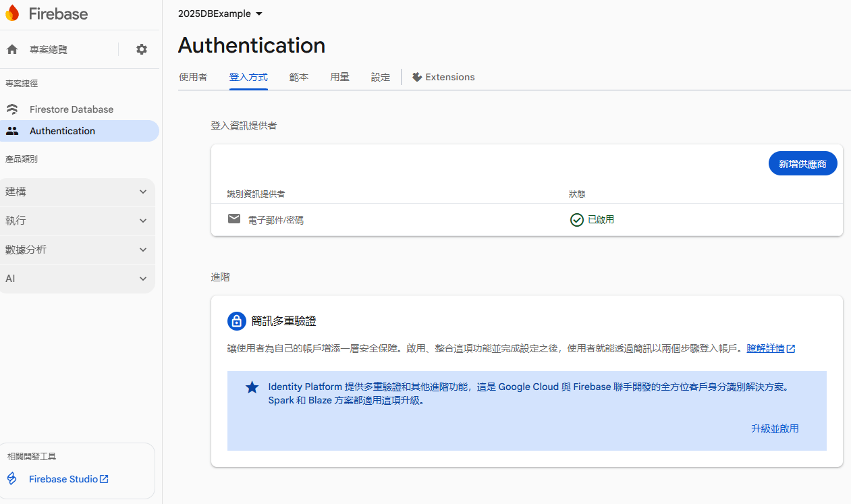Click the 登入資訊提供者 section label

(x=244, y=125)
